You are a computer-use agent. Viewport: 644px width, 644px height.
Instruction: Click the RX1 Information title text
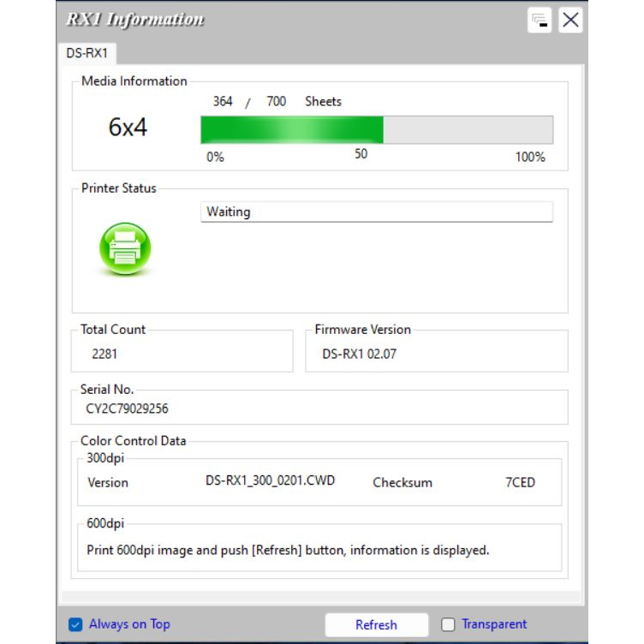point(135,20)
